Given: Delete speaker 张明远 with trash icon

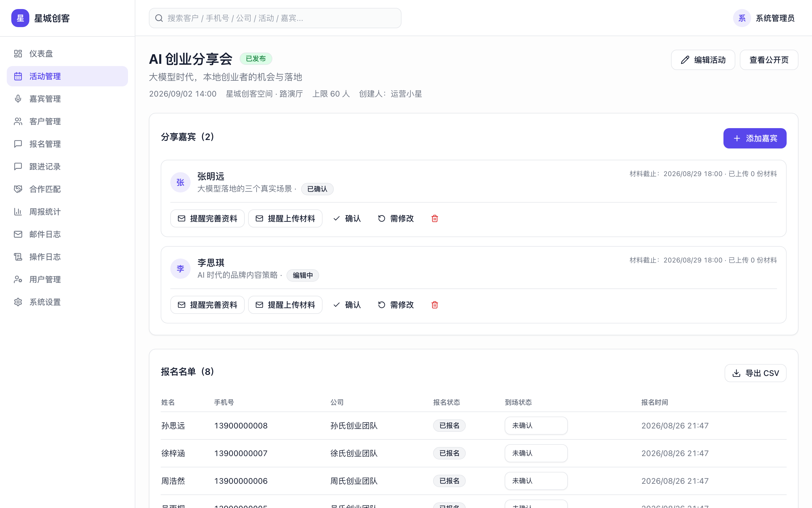Looking at the screenshot, I should tap(434, 218).
